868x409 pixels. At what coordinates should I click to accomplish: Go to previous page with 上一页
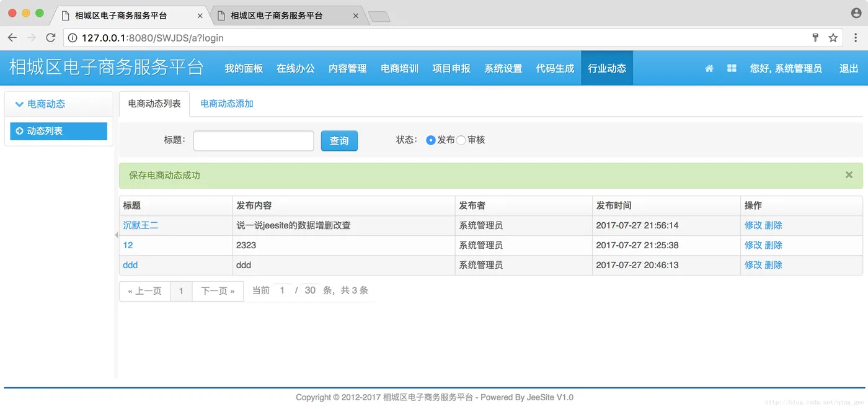pyautogui.click(x=144, y=290)
